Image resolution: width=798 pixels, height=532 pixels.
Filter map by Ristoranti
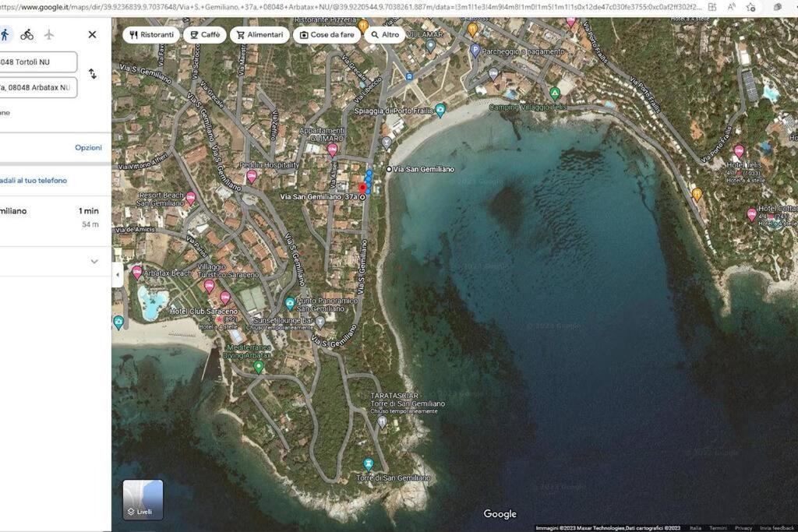(x=152, y=34)
